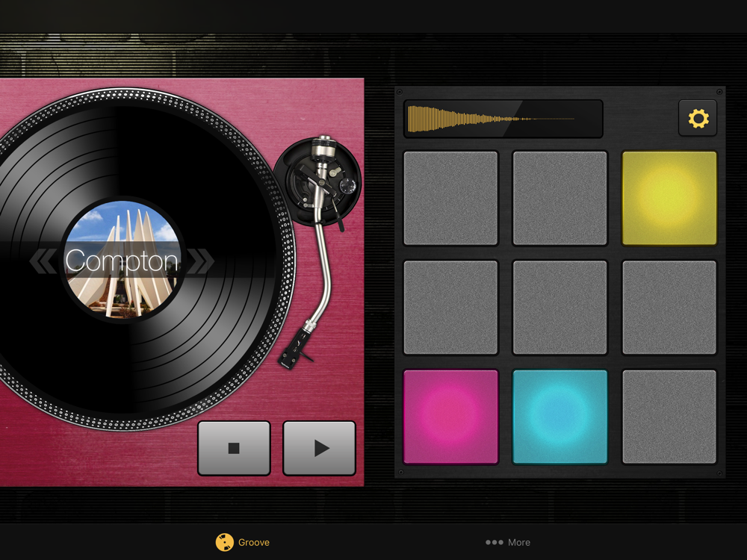
Task: Tap the gray pad above the cyan pad
Action: [x=560, y=308]
